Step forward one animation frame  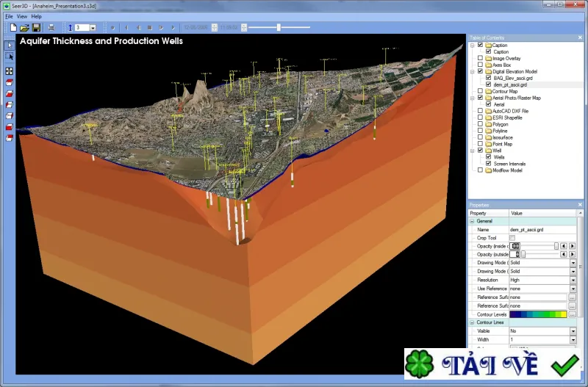[161, 28]
